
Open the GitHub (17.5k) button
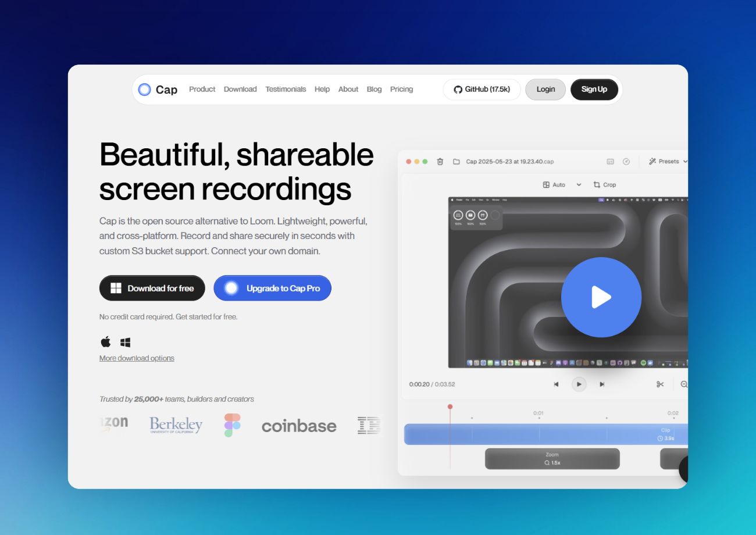coord(482,90)
